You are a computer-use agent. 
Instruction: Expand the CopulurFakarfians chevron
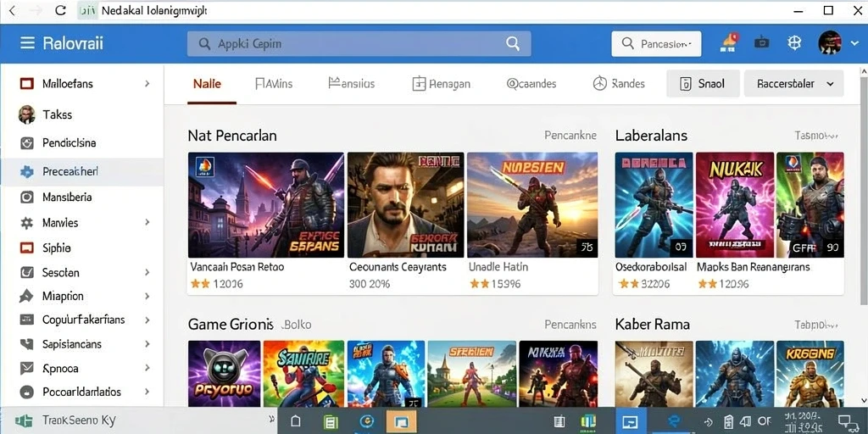tap(147, 320)
